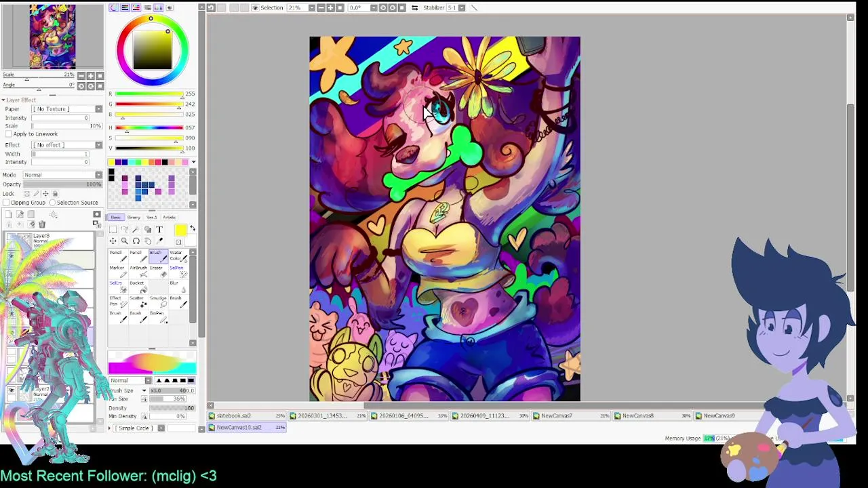
Task: Toggle Lock Opacity icon in Lock row
Action: point(27,194)
